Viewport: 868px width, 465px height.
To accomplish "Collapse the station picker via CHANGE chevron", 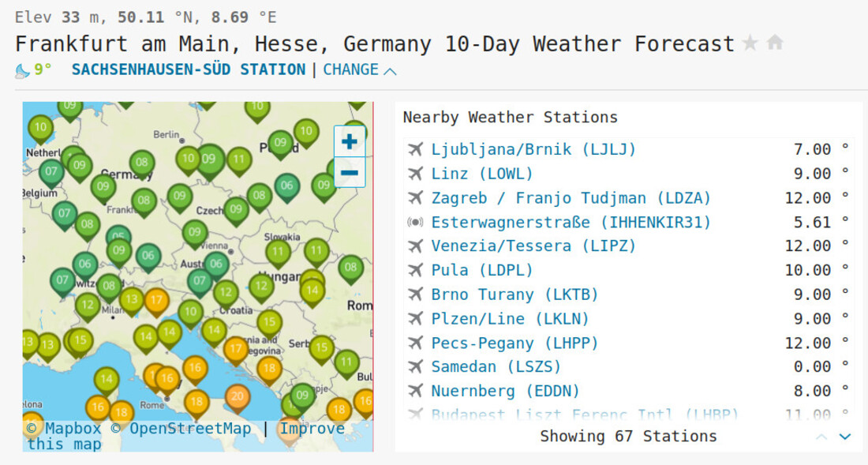I will coord(391,71).
